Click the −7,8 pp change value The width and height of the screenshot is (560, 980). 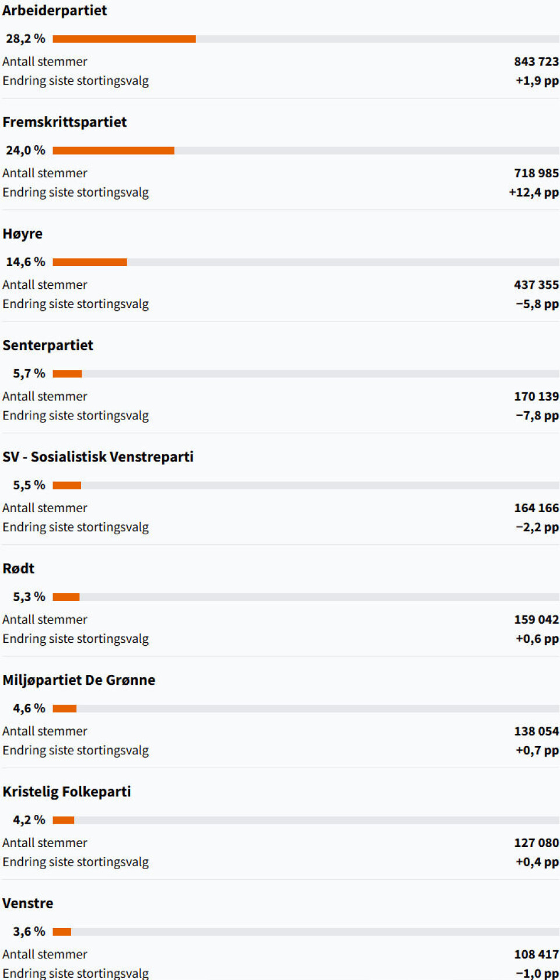(537, 416)
